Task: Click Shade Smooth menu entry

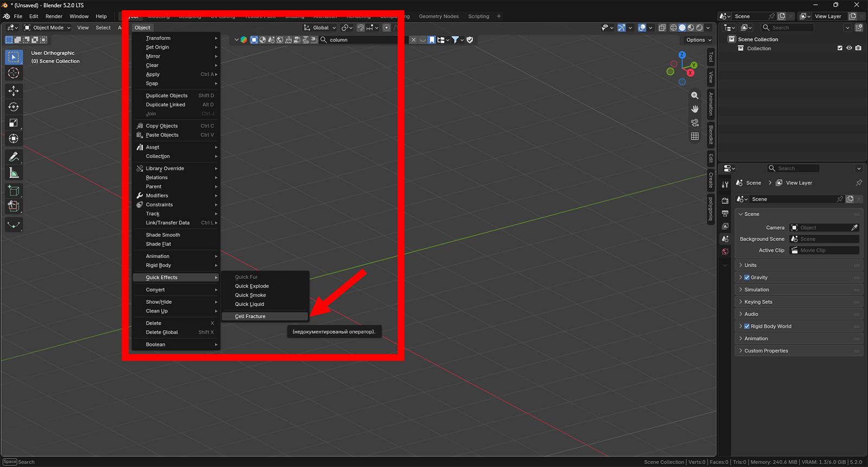Action: pos(176,235)
